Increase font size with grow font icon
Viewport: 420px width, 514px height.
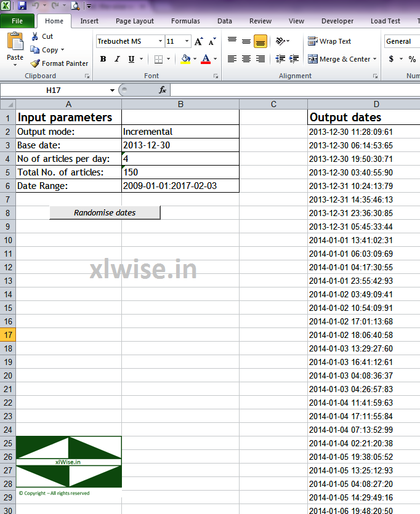[199, 41]
